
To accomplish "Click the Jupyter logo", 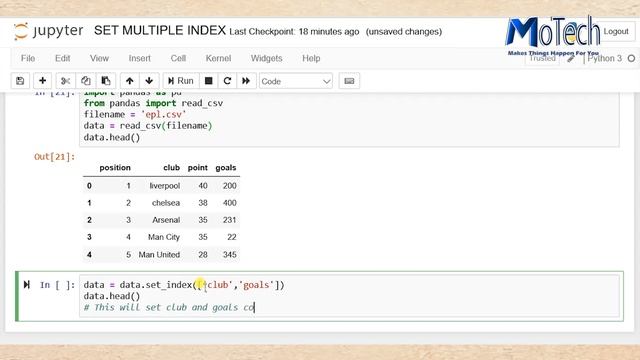I will point(48,31).
